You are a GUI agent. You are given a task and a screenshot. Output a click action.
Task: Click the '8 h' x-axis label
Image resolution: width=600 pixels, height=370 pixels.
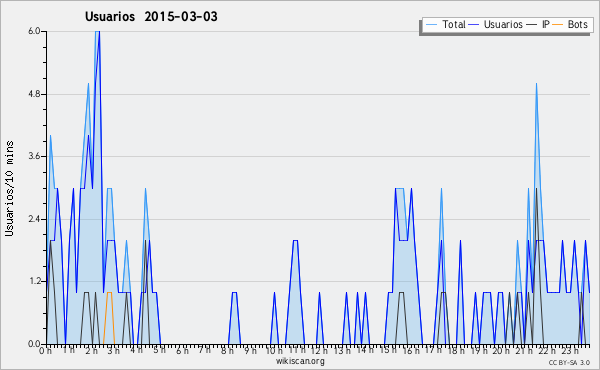point(227,350)
